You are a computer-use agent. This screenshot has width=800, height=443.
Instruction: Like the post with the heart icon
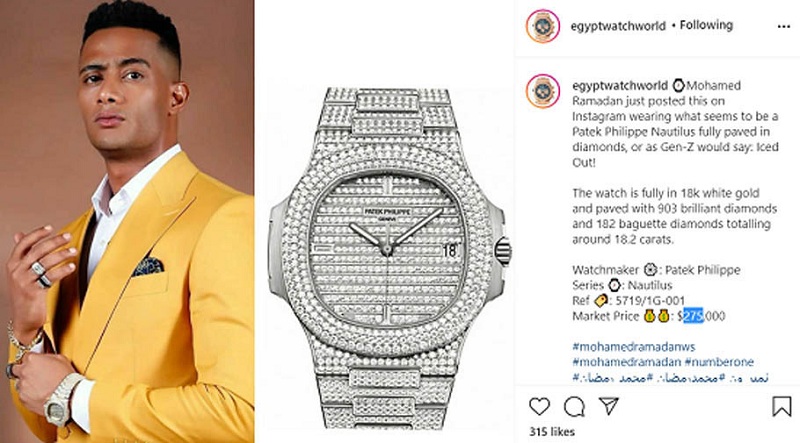[539, 407]
